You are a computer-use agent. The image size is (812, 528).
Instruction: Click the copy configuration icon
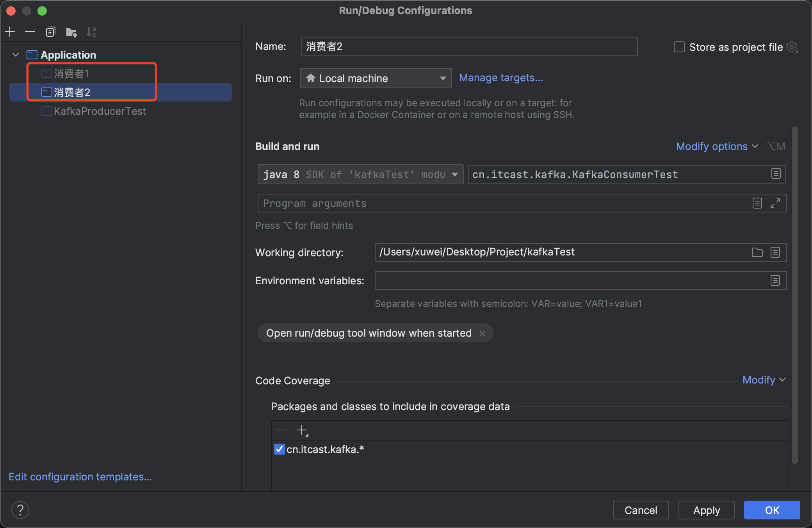[x=51, y=32]
